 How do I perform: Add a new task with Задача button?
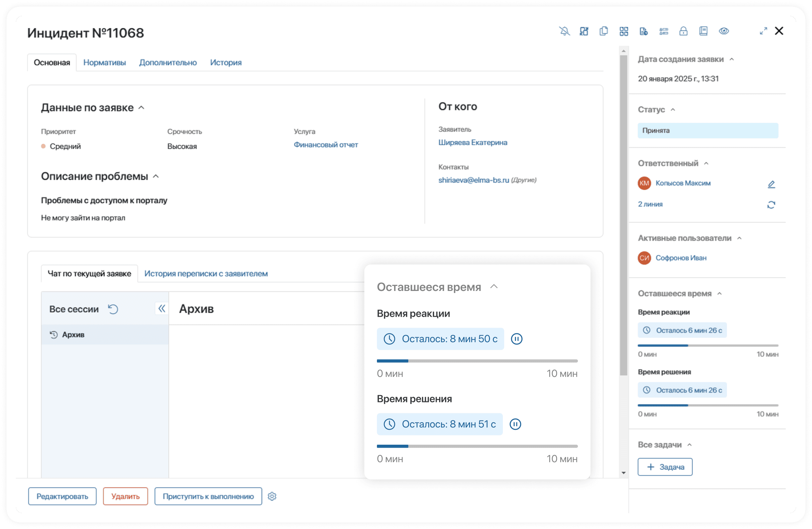(x=665, y=467)
